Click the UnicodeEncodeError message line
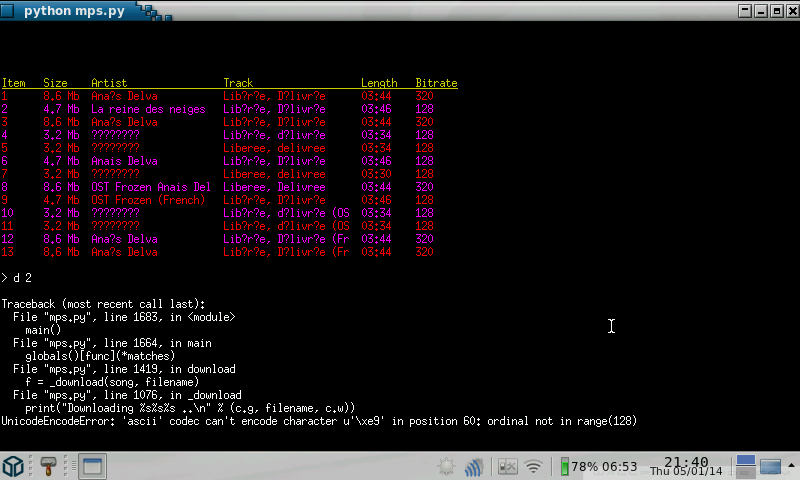Screen dimensions: 800x480 319,421
